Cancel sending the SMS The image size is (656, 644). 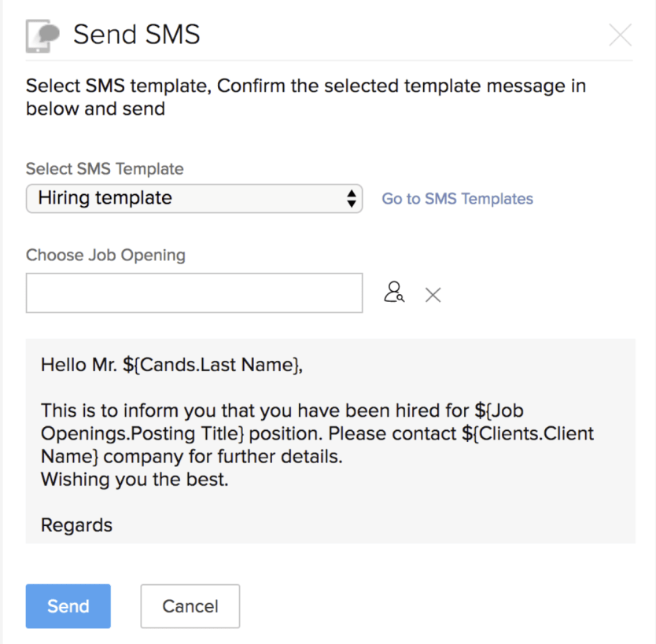[190, 606]
